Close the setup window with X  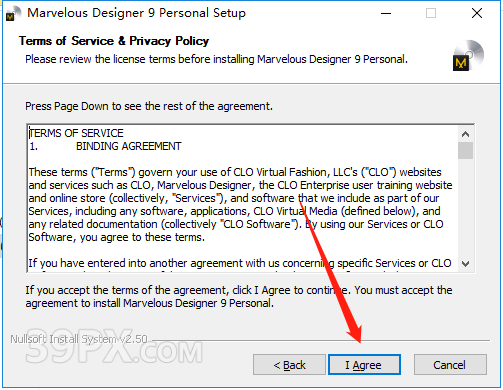(477, 13)
